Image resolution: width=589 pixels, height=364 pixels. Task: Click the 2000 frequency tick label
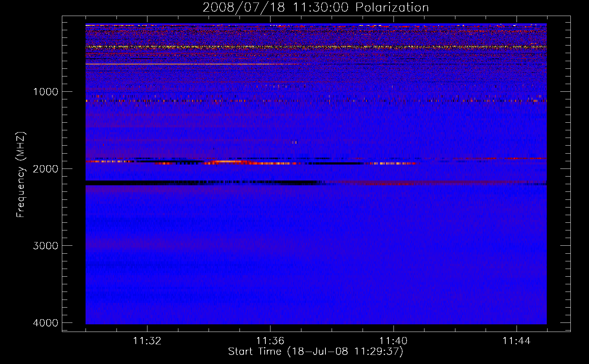coord(46,169)
